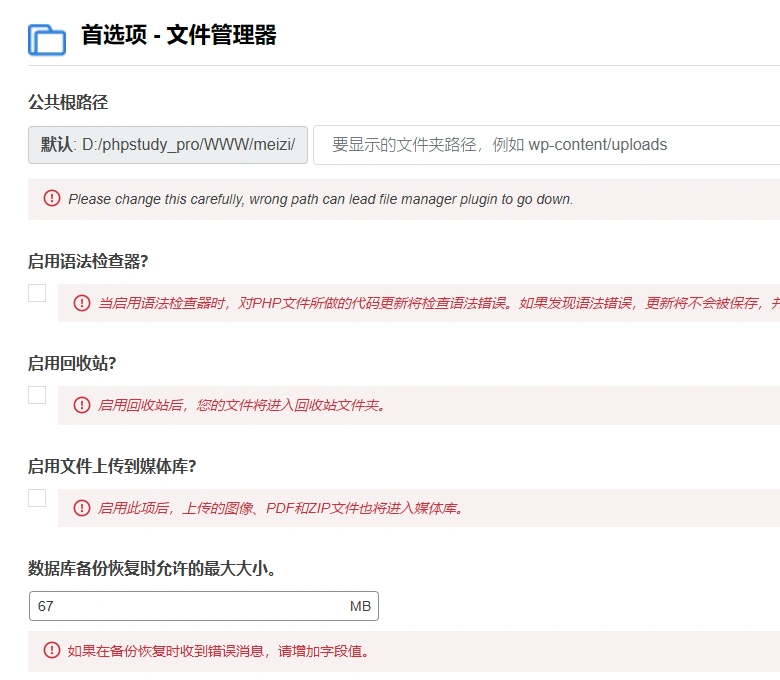780x680 pixels.
Task: Click the 'Please change this carefully' warning text
Action: click(x=321, y=199)
